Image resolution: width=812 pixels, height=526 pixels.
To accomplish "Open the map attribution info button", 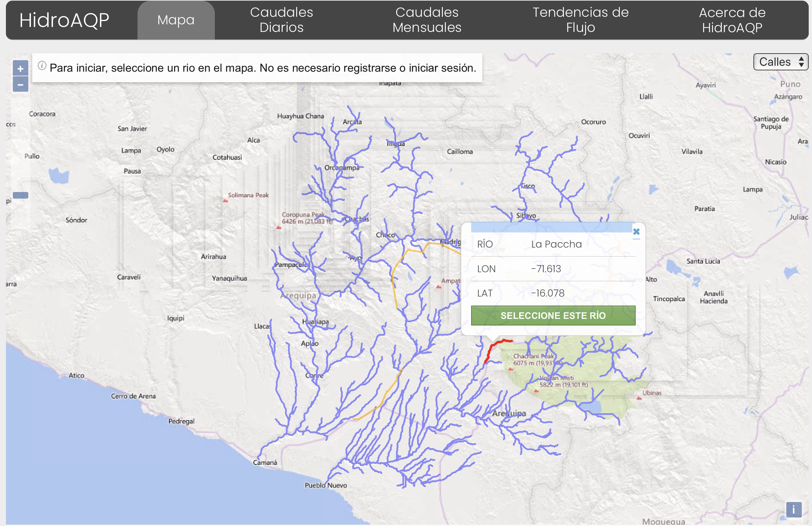I will 794,510.
